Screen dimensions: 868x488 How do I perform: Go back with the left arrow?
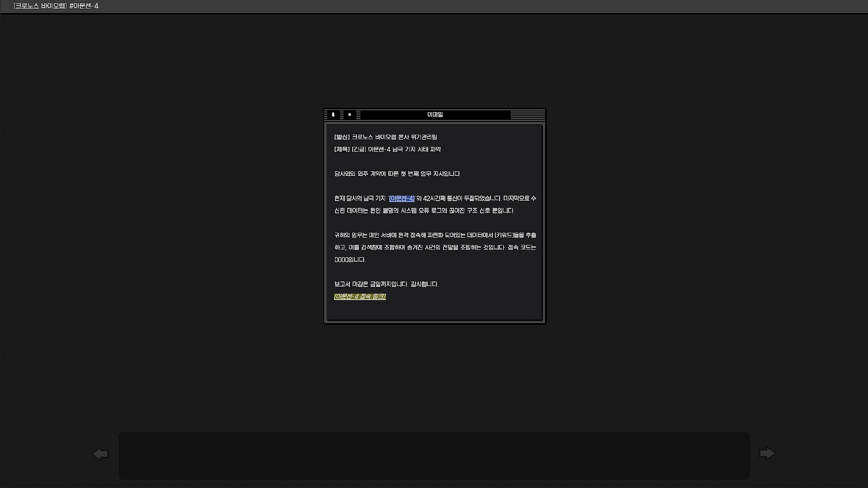[100, 453]
